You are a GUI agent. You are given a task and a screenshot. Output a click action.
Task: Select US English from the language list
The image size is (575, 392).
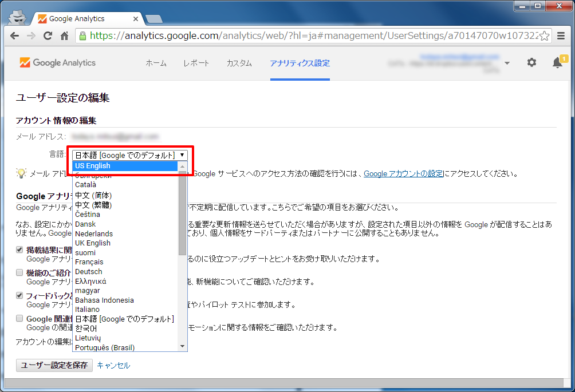pyautogui.click(x=125, y=166)
